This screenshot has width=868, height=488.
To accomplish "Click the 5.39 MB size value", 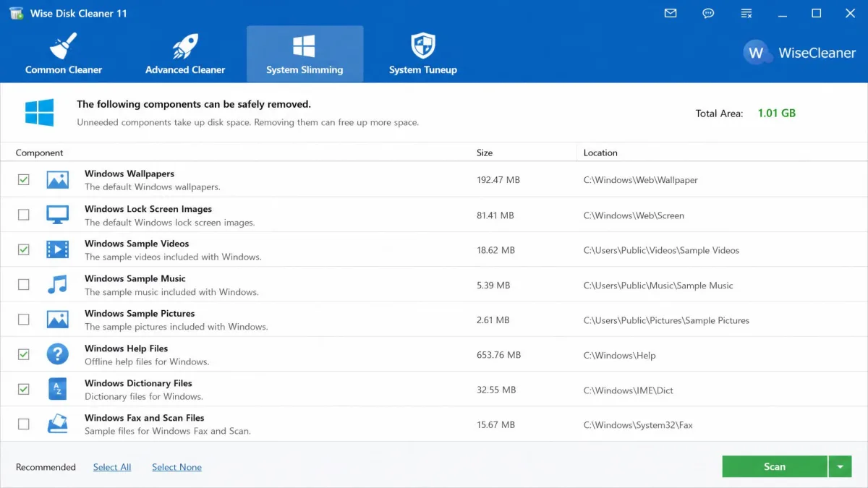I will coord(493,286).
